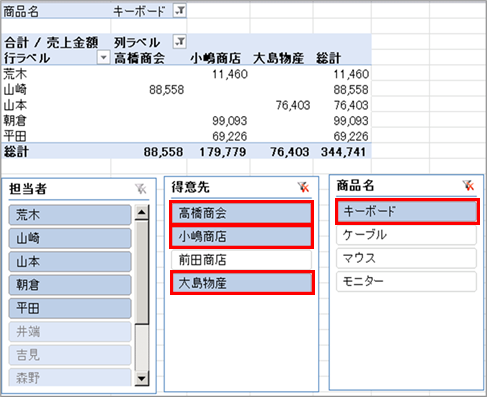This screenshot has height=397, width=487.
Task: Select ケーブル in the 商品名 slicer
Action: [x=406, y=235]
